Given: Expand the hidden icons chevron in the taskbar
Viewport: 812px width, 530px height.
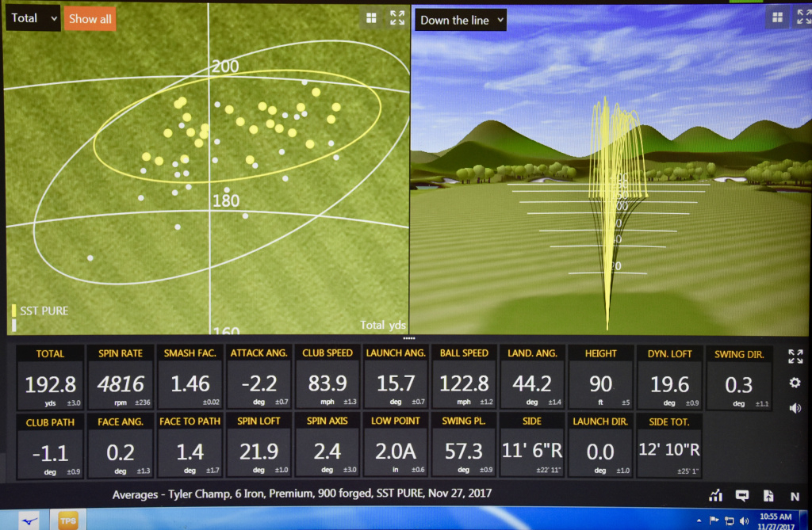Looking at the screenshot, I should [699, 520].
